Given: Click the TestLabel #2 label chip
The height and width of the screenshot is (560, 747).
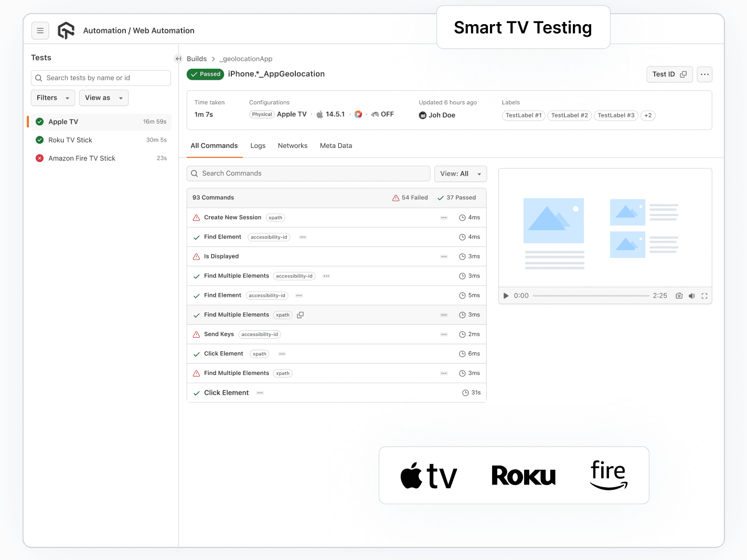Looking at the screenshot, I should [570, 115].
